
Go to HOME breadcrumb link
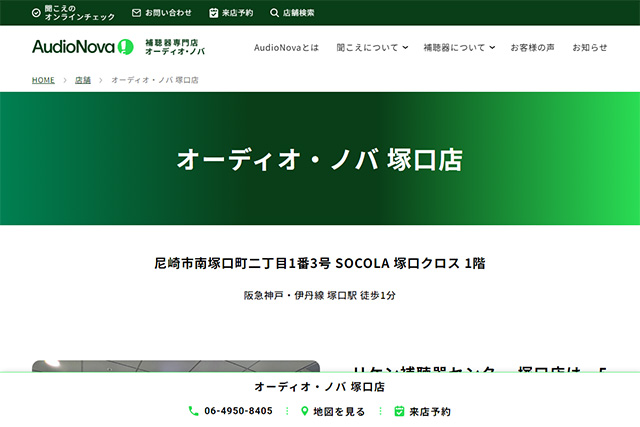[x=43, y=80]
